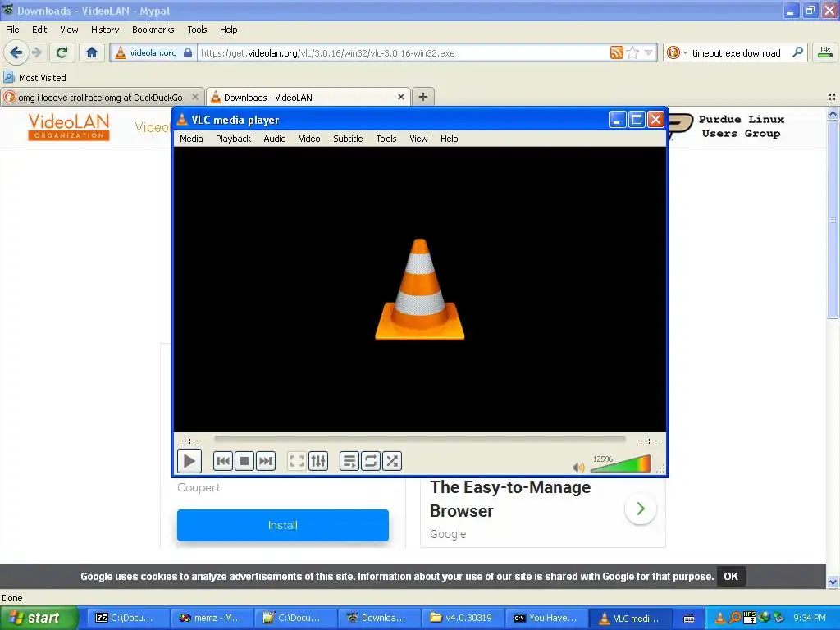
Task: Switch to v4.0.30319 folder taskbar item
Action: click(463, 618)
